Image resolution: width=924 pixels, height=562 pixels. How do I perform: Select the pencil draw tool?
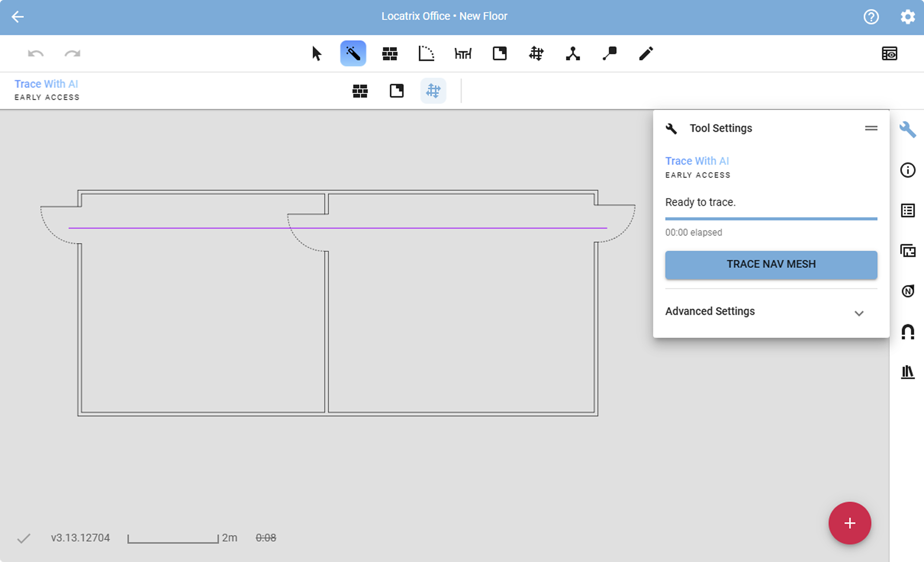point(646,54)
